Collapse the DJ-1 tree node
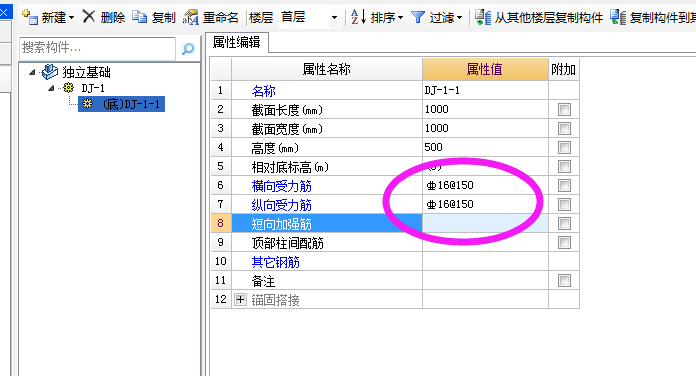This screenshot has width=696, height=376. (51, 88)
